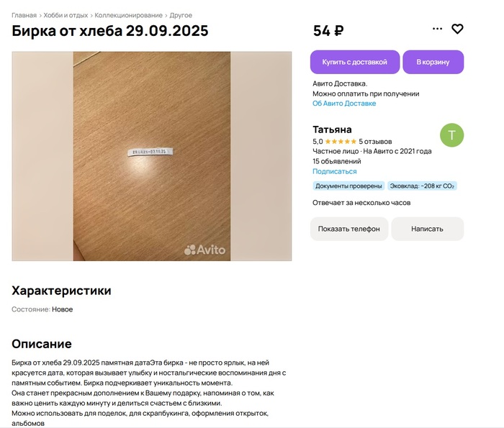Click Подписаться to follow seller

[334, 172]
